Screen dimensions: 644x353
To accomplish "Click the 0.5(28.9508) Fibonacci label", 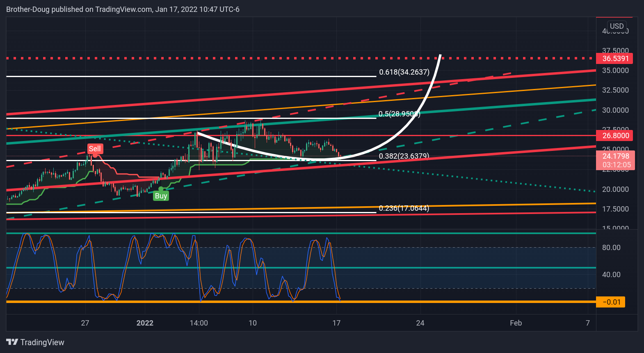I will [399, 114].
